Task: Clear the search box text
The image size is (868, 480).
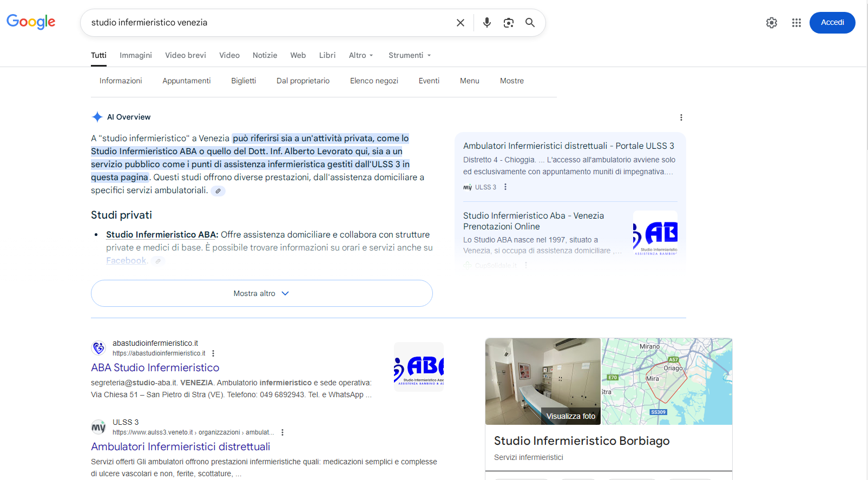Action: click(460, 23)
